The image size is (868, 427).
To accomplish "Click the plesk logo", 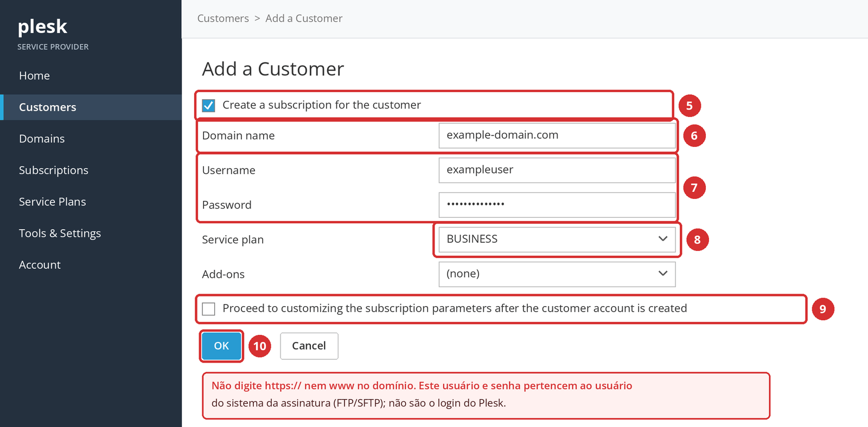I will (42, 27).
